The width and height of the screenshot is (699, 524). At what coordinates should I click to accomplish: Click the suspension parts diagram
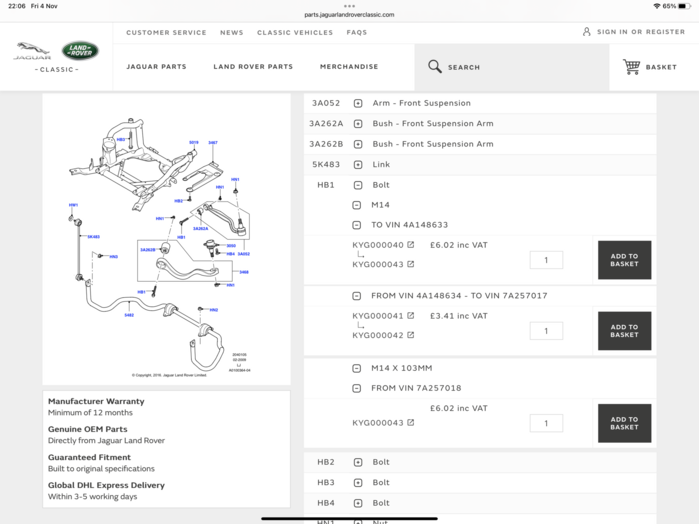166,239
